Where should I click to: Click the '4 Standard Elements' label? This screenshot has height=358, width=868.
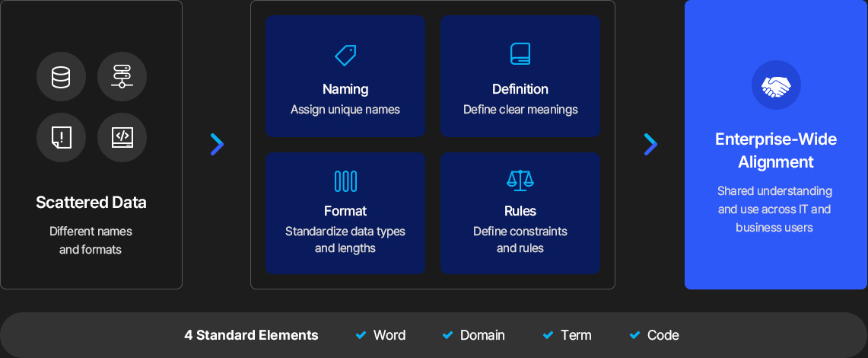tap(251, 335)
